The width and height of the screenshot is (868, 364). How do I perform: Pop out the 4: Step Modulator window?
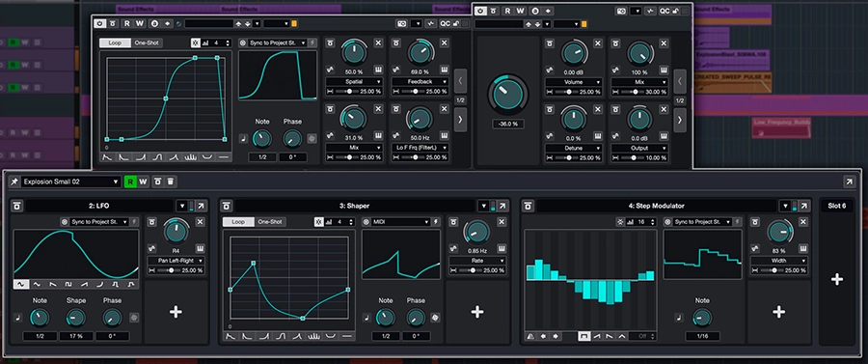pos(803,206)
